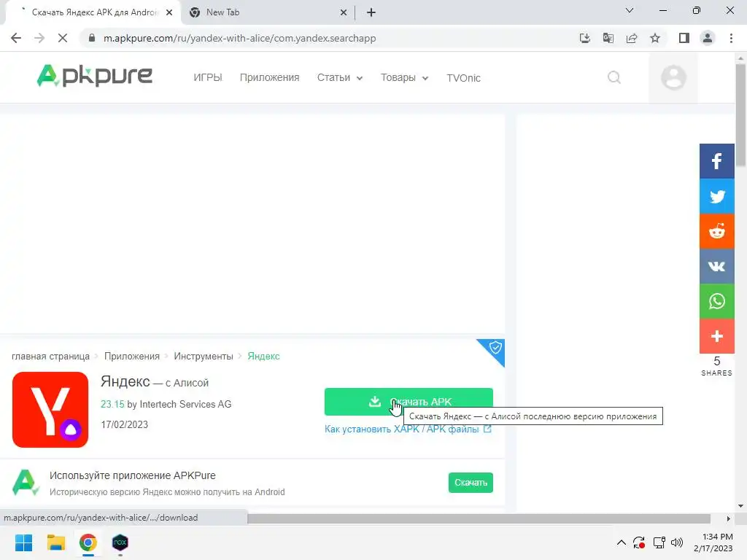Translate this page icon
The width and height of the screenshot is (747, 560).
[x=608, y=38]
